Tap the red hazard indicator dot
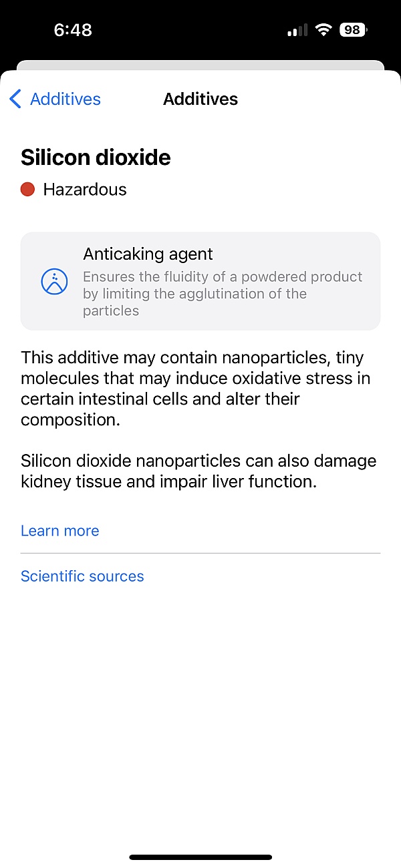 coord(27,190)
